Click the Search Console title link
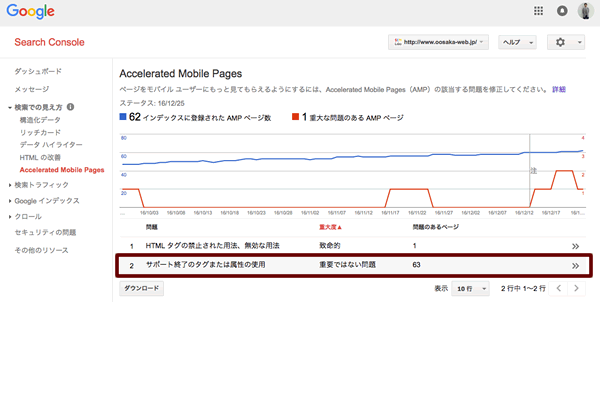600x400 pixels. tap(49, 42)
